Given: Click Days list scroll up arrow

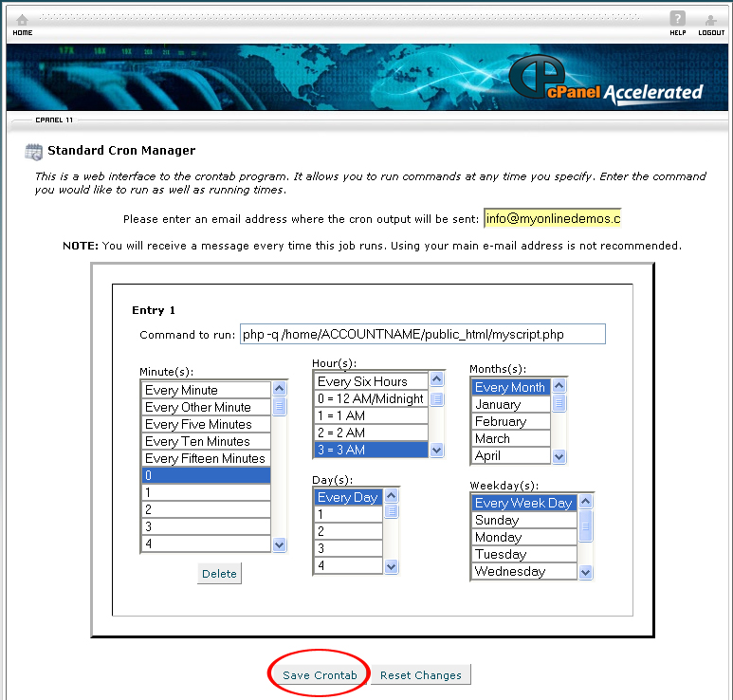Looking at the screenshot, I should (x=392, y=496).
